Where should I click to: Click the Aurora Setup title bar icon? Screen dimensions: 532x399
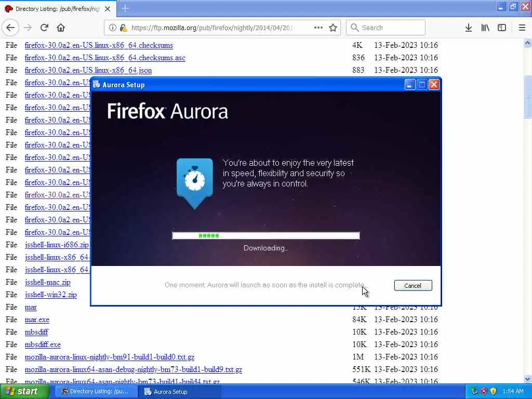tap(96, 85)
